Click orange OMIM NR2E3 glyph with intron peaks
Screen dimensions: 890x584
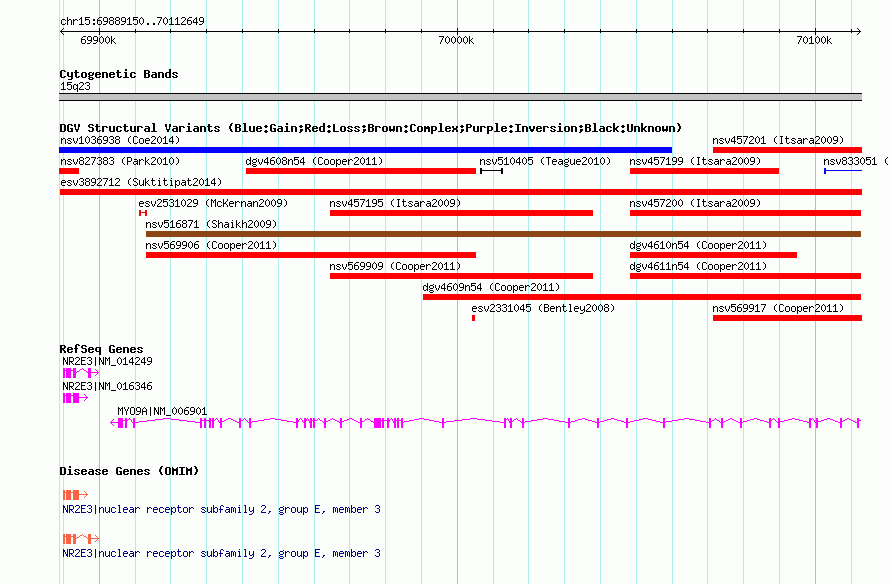pos(81,539)
